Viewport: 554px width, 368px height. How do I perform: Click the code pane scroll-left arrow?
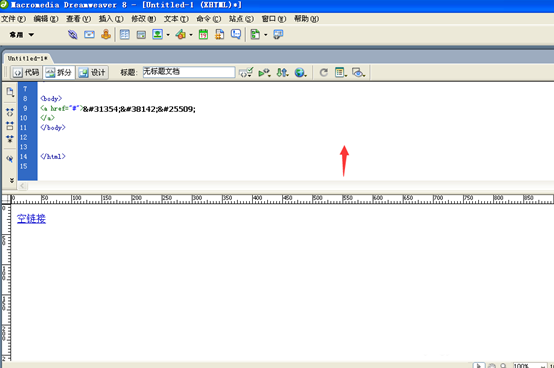click(x=22, y=186)
